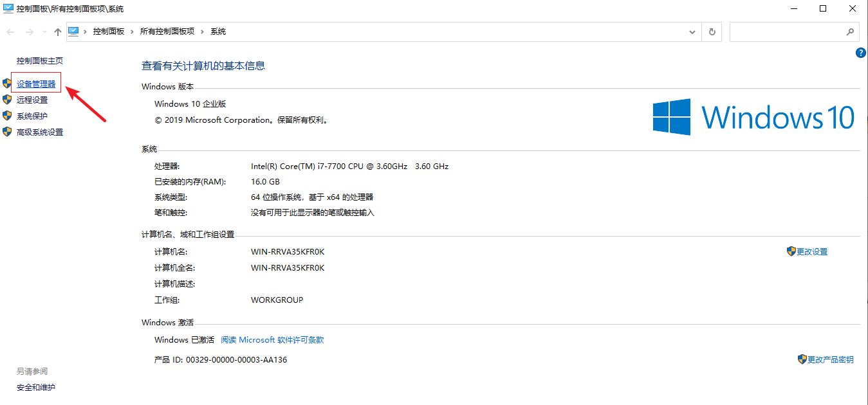This screenshot has width=868, height=405.
Task: Click the shield icon next to 更改产品密钥
Action: click(x=802, y=359)
